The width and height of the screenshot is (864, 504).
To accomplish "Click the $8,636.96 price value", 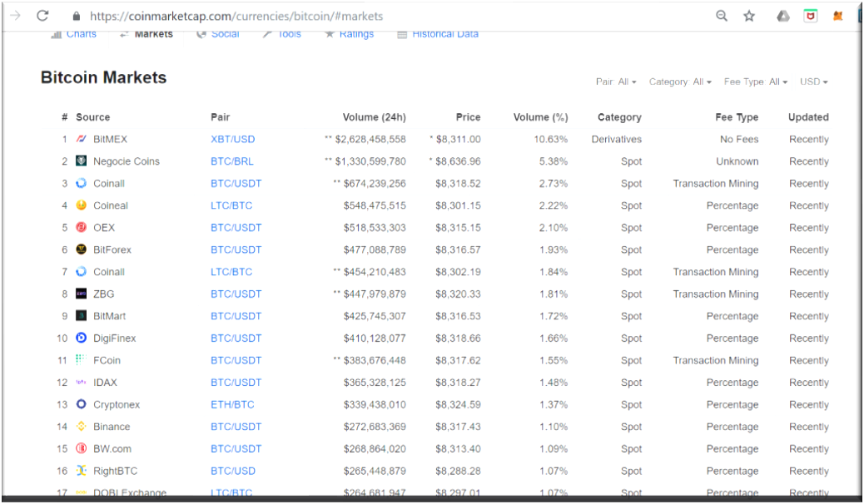I will click(458, 161).
